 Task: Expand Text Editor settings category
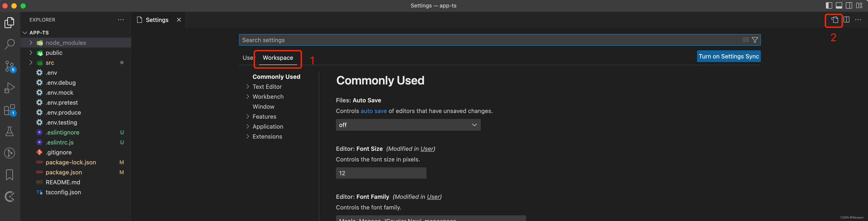point(248,86)
